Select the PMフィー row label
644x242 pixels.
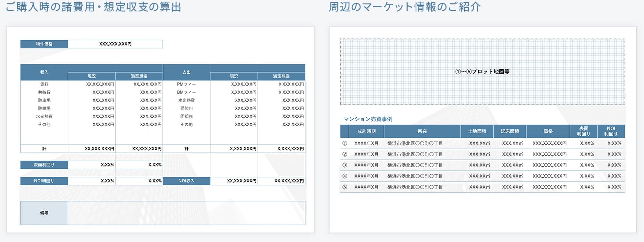click(x=187, y=84)
